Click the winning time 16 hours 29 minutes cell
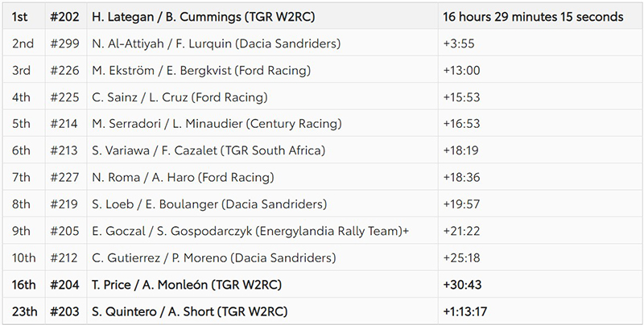644x325 pixels. (533, 17)
